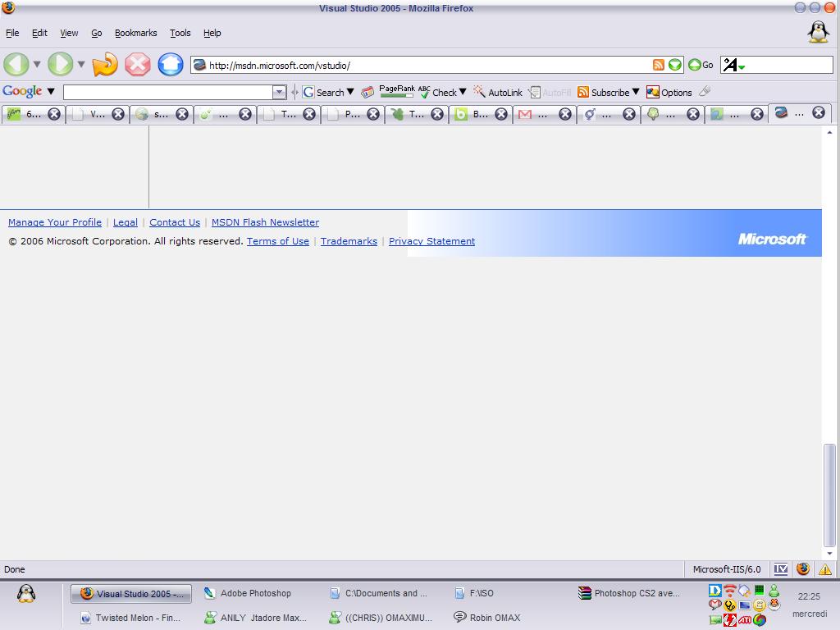Open the search engine selector dropdown
Viewport: 840px width, 630px height.
[x=733, y=66]
